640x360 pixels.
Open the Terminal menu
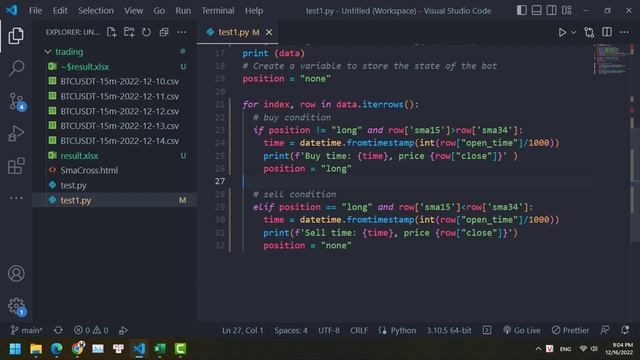(218, 11)
